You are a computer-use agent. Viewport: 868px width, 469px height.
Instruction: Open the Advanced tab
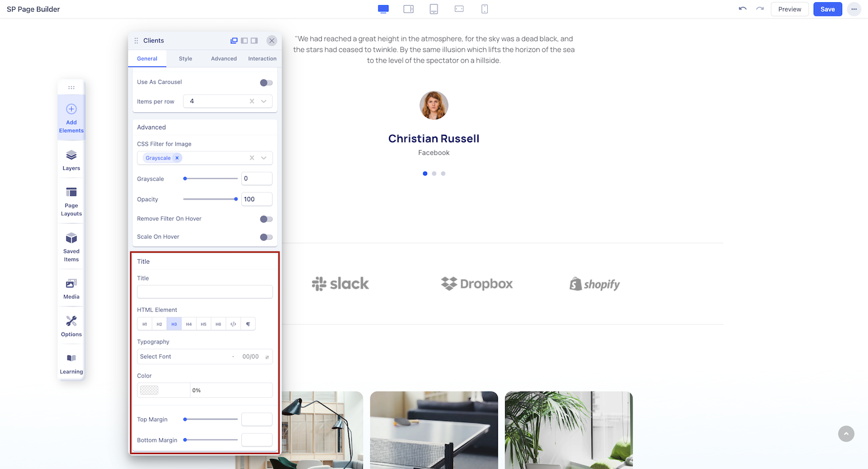(224, 58)
